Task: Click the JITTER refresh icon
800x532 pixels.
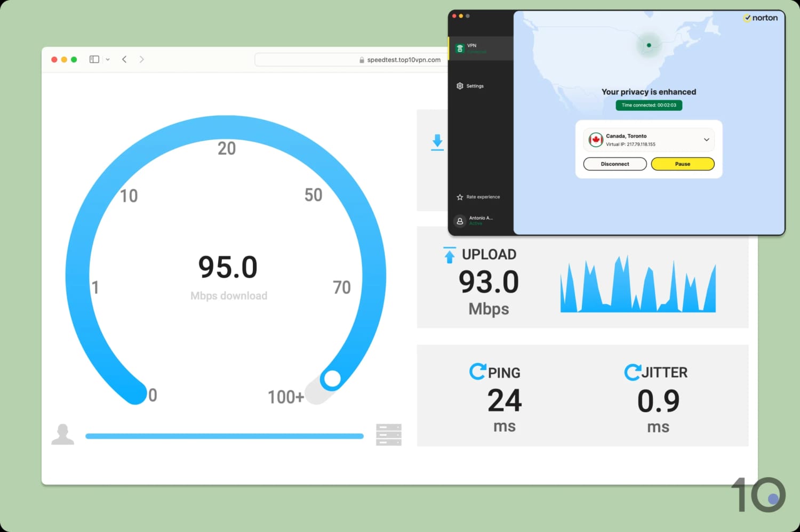Action: click(x=633, y=372)
